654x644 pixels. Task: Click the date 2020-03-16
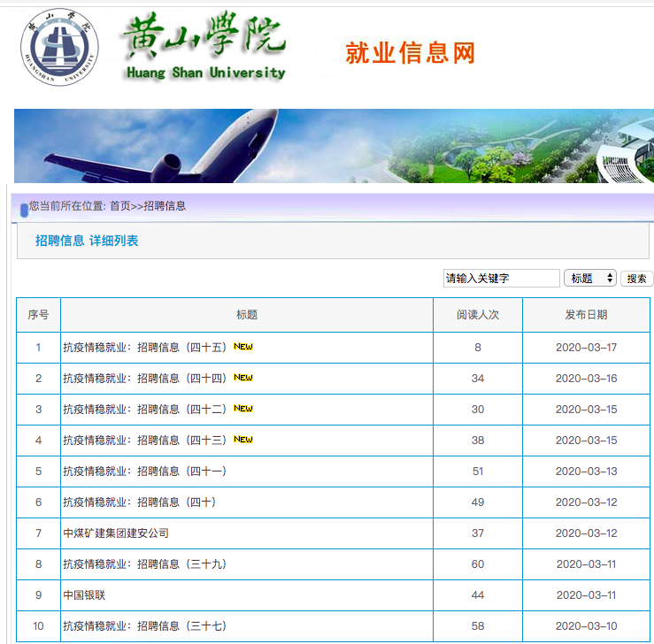586,378
